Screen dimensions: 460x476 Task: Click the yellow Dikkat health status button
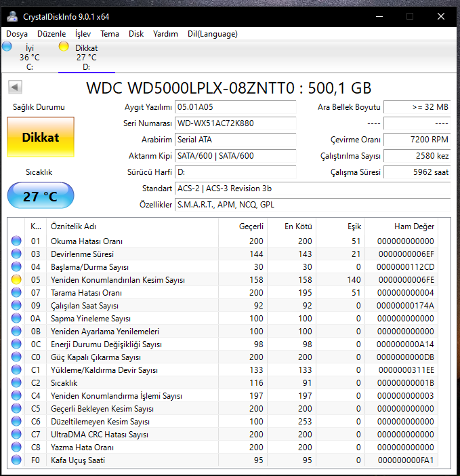click(41, 137)
